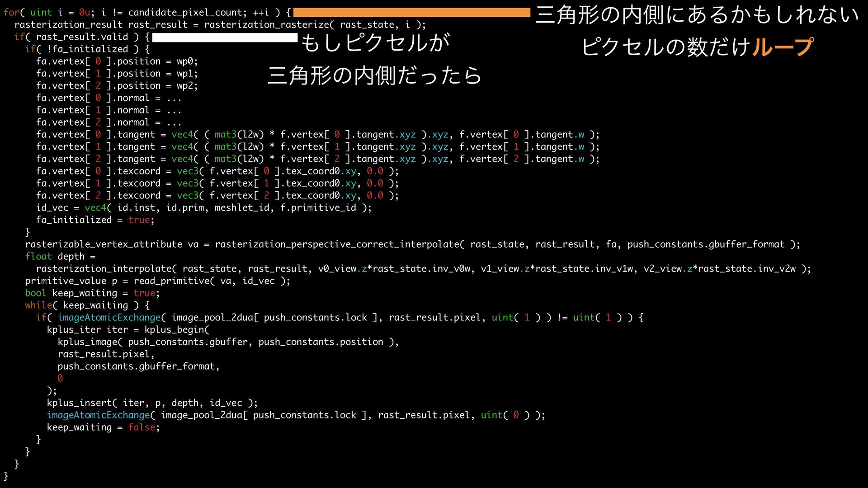The image size is (868, 488).
Task: Click line 'fa.vertex[ 0 ].normal = ...'
Action: (109, 98)
